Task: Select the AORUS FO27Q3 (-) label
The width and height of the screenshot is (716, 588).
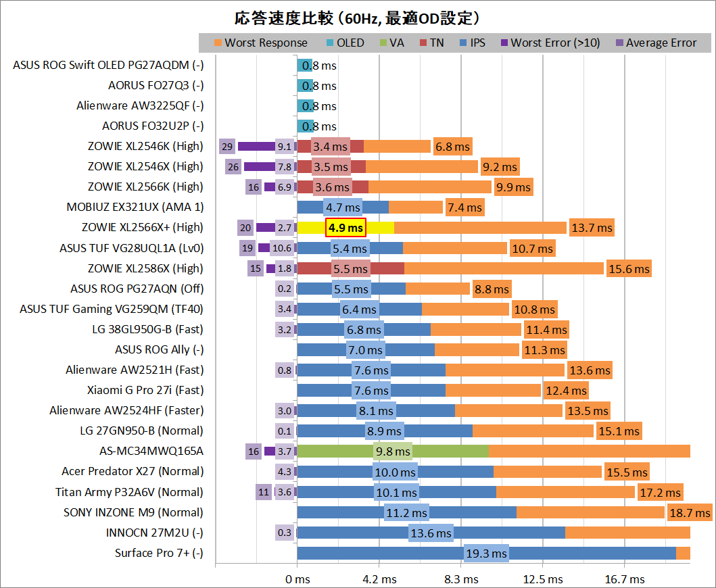Action: (x=156, y=85)
